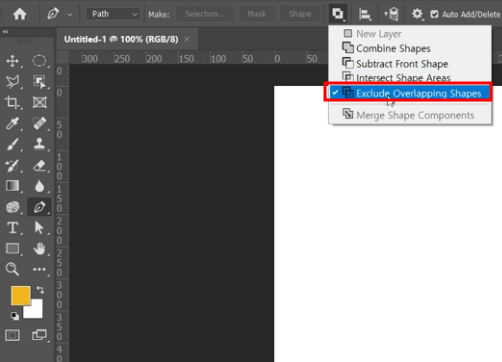Select the Object Selection tool
Image resolution: width=502 pixels, height=362 pixels.
pos(39,82)
